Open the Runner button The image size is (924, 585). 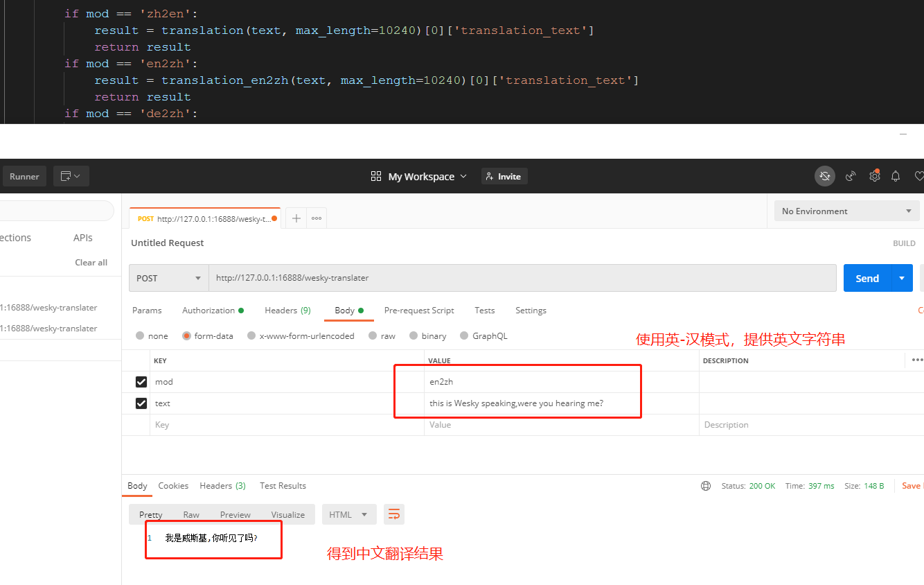click(24, 176)
